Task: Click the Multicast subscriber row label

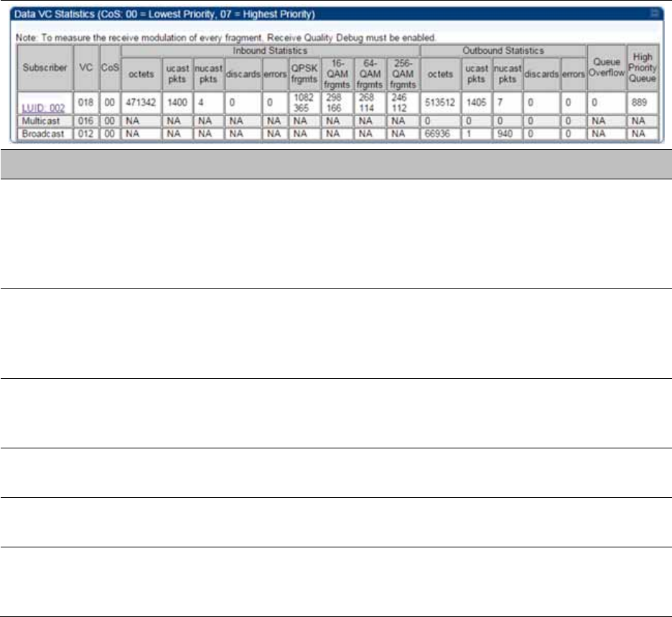Action: click(x=41, y=121)
